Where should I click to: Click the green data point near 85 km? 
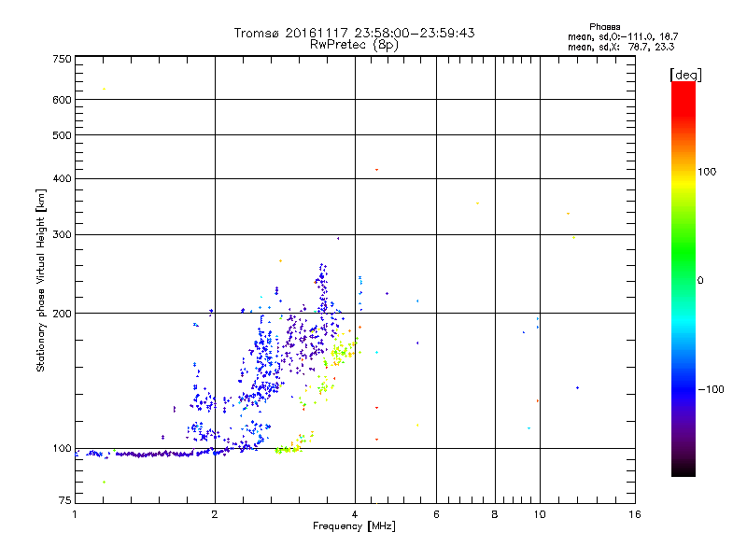pos(104,483)
